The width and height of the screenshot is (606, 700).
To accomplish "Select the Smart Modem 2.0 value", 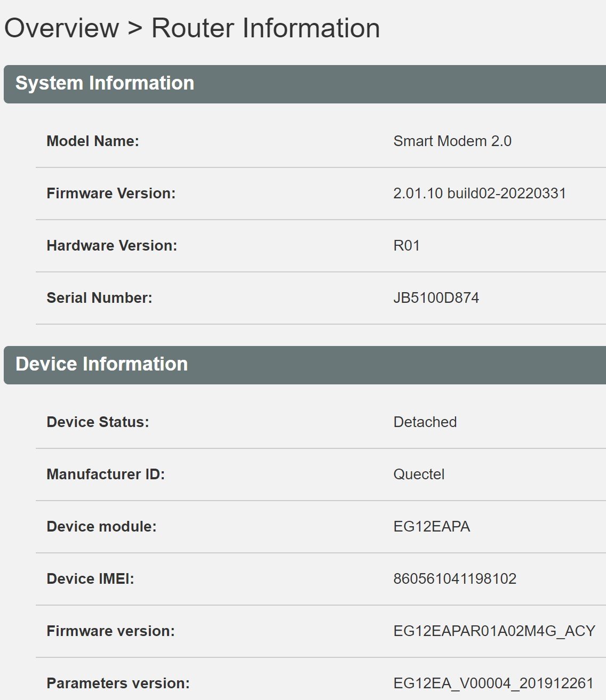I will pyautogui.click(x=452, y=141).
